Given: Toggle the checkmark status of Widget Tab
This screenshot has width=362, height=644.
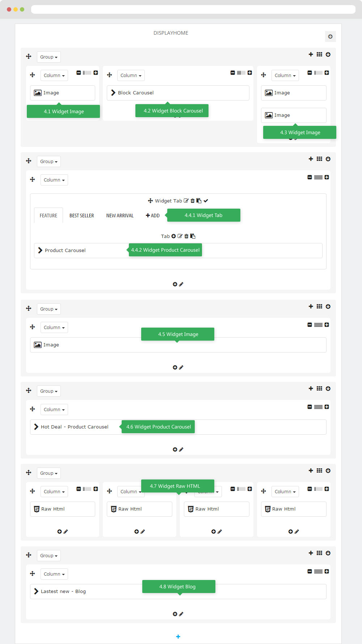Looking at the screenshot, I should [x=206, y=201].
